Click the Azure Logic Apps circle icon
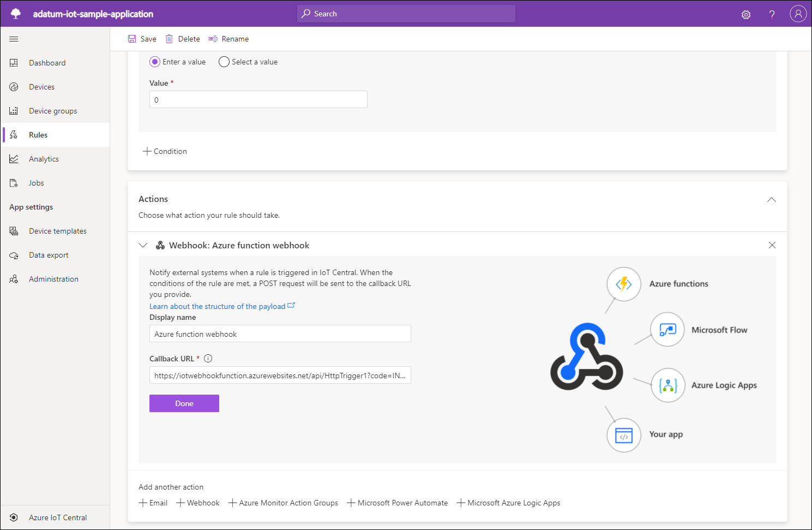 tap(668, 385)
